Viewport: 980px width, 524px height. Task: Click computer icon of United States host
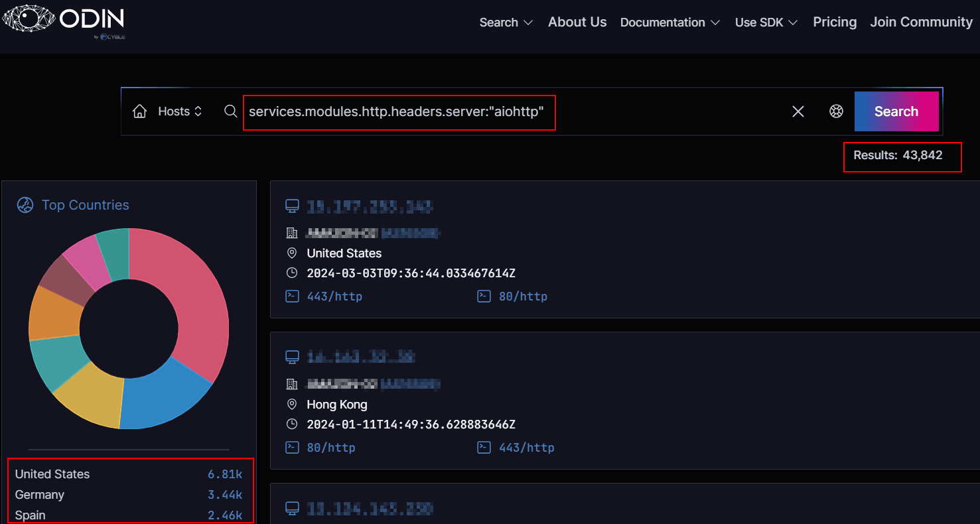tap(292, 206)
